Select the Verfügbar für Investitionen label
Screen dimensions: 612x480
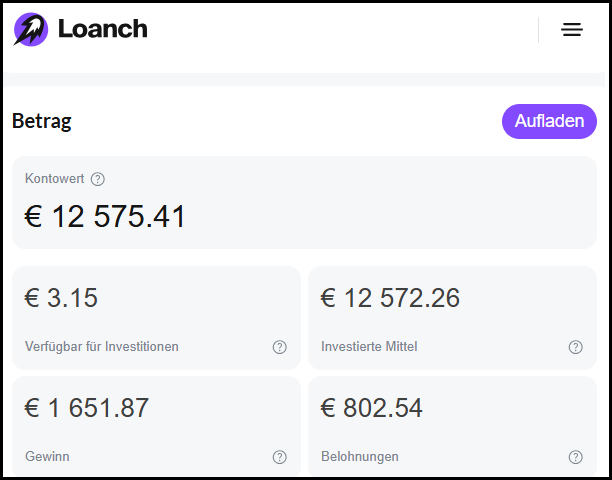(102, 347)
